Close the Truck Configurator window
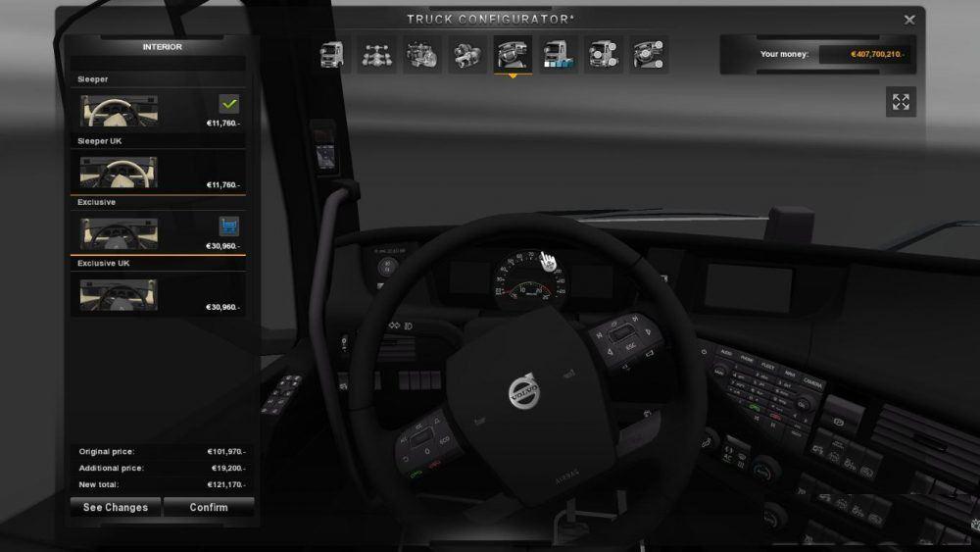Screen dimensions: 980x552 [909, 20]
